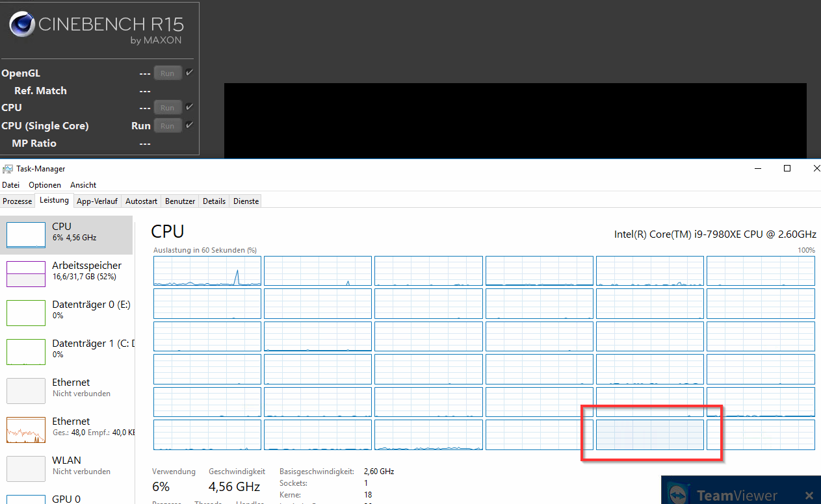Go to the Benutzer tab
The image size is (821, 504).
[180, 201]
